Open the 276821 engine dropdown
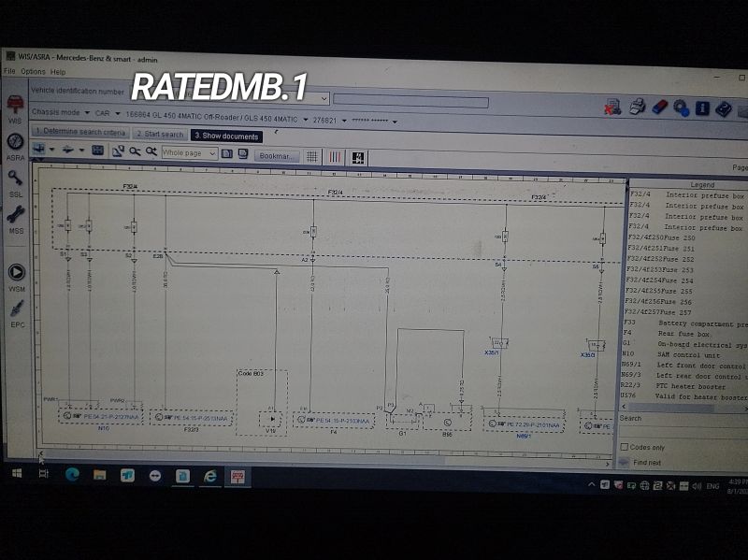The height and width of the screenshot is (560, 748). pos(344,121)
